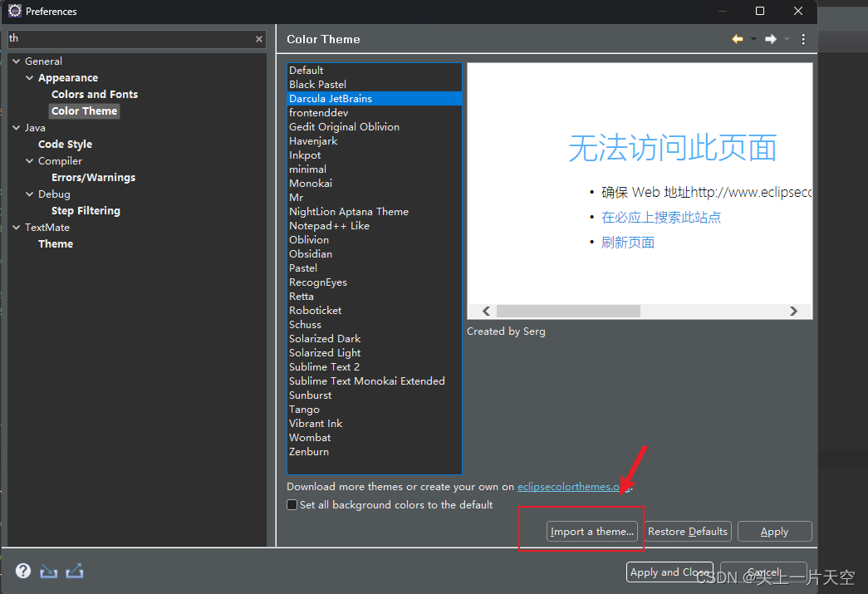The width and height of the screenshot is (868, 594).
Task: Click the preview scrollbar right arrow
Action: click(793, 311)
